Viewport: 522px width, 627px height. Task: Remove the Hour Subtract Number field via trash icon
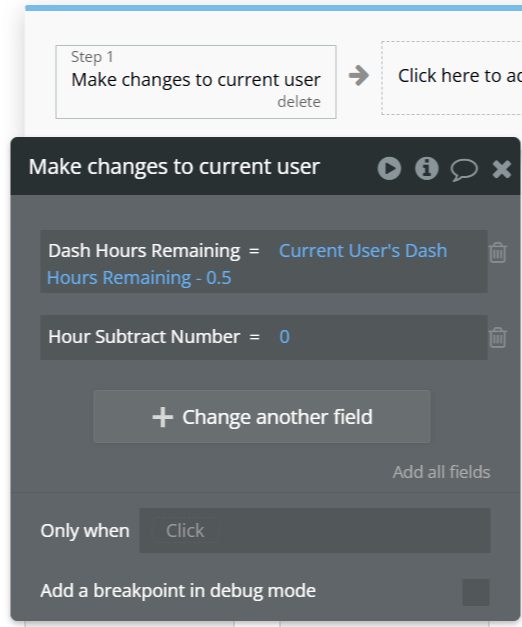pyautogui.click(x=498, y=337)
